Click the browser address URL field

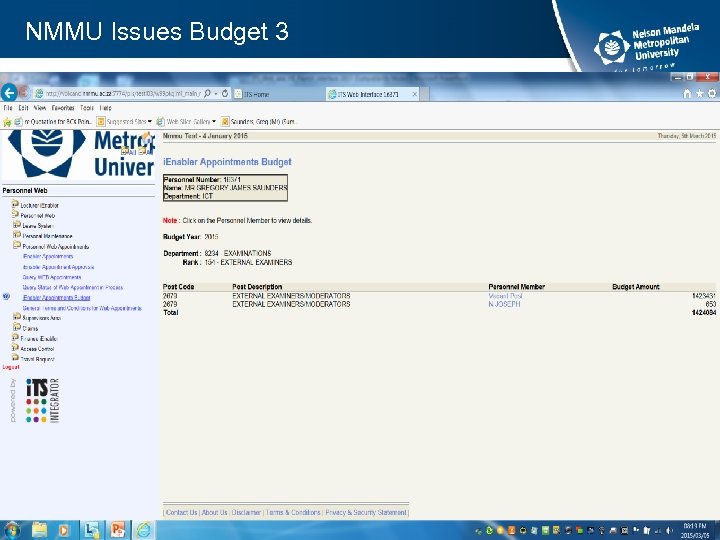pos(123,94)
